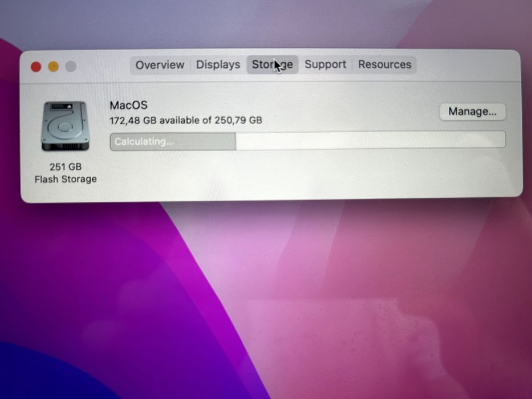
Task: Click the 'Flash Storage' label
Action: tap(66, 179)
